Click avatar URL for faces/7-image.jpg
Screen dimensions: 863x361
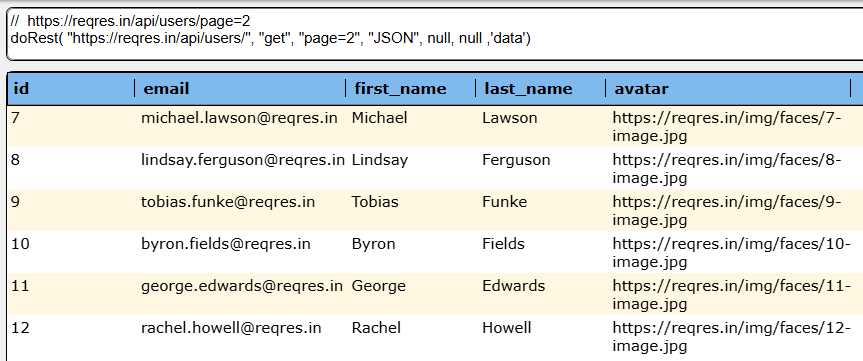click(727, 127)
